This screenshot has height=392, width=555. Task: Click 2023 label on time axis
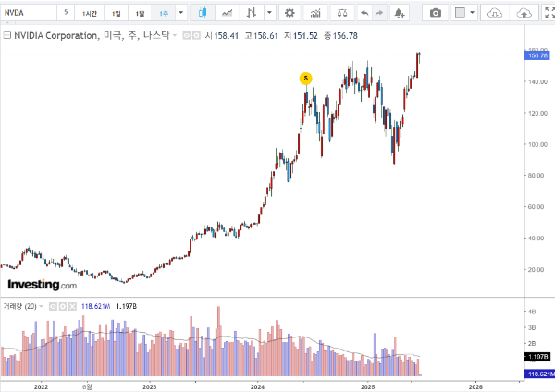tap(149, 387)
